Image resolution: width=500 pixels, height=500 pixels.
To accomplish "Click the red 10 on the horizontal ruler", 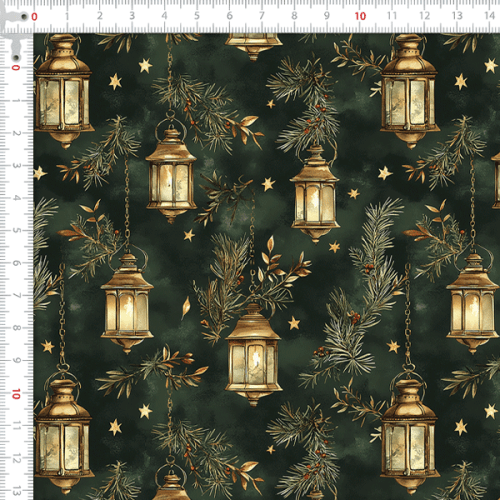I will pos(360,16).
